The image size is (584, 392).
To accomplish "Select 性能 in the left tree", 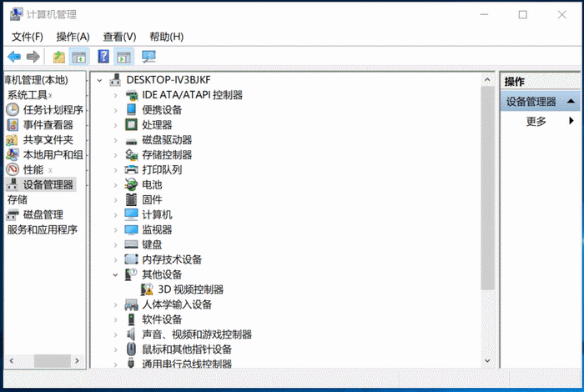I will tap(33, 170).
